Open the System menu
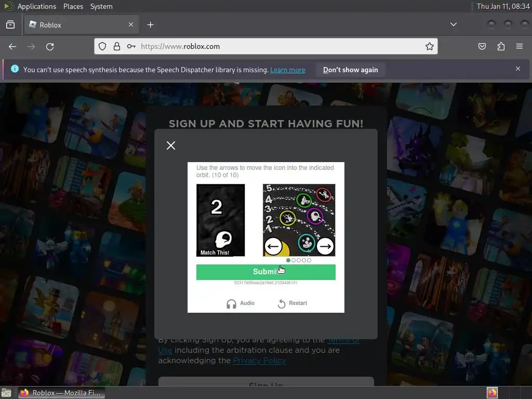The width and height of the screenshot is (532, 399). tap(101, 6)
